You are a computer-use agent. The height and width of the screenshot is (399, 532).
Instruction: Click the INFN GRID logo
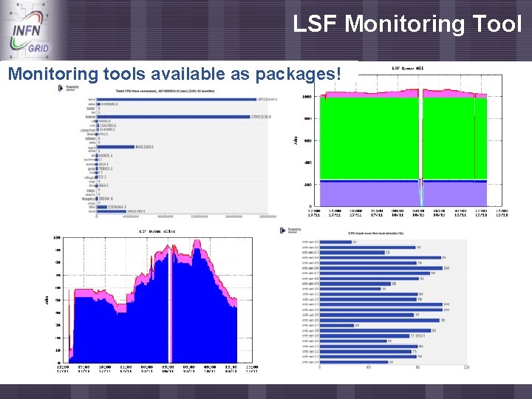30,33
